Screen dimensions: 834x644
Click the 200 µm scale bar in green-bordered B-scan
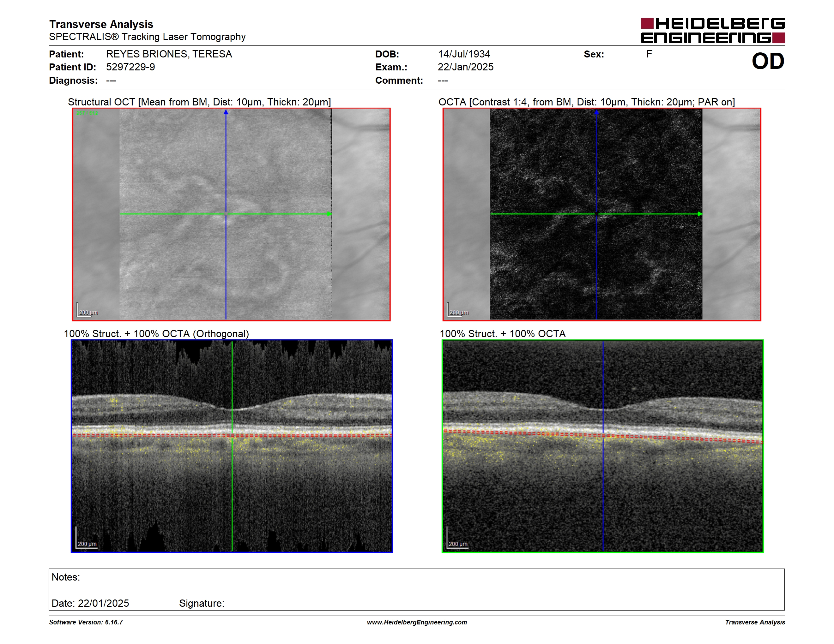coord(457,538)
